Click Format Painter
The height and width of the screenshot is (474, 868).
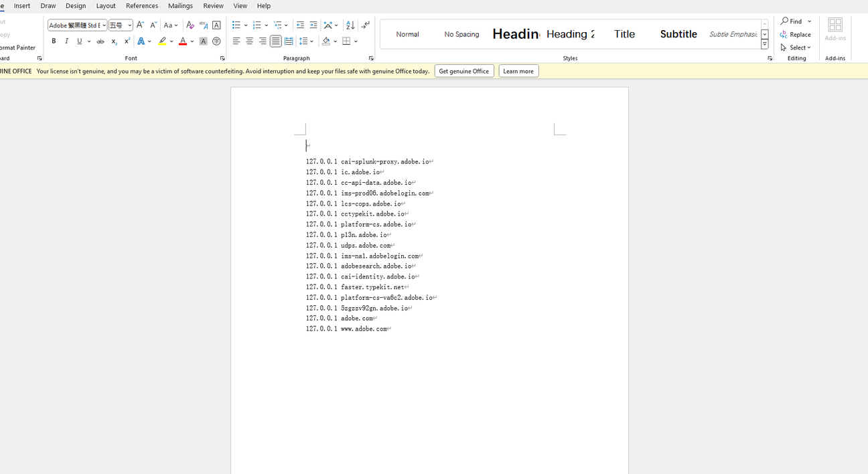coord(17,48)
